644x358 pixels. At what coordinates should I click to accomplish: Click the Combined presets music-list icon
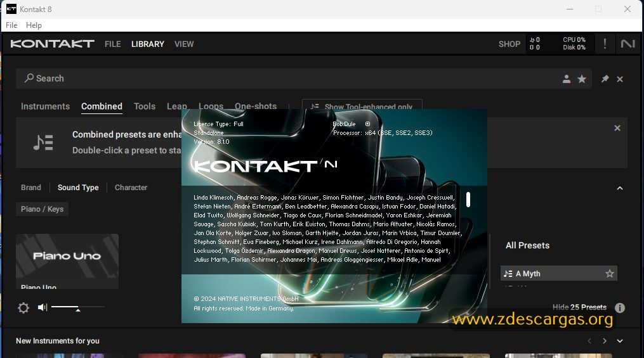tap(43, 143)
